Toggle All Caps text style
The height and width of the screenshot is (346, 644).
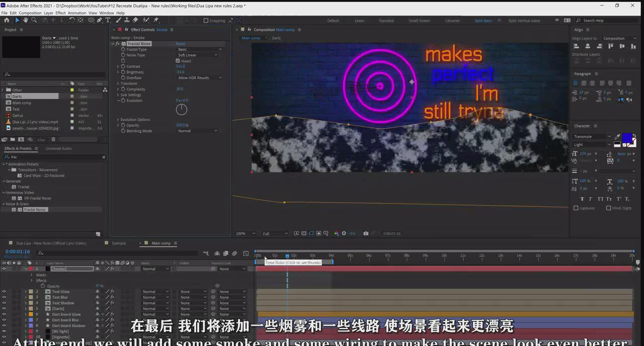601,199
